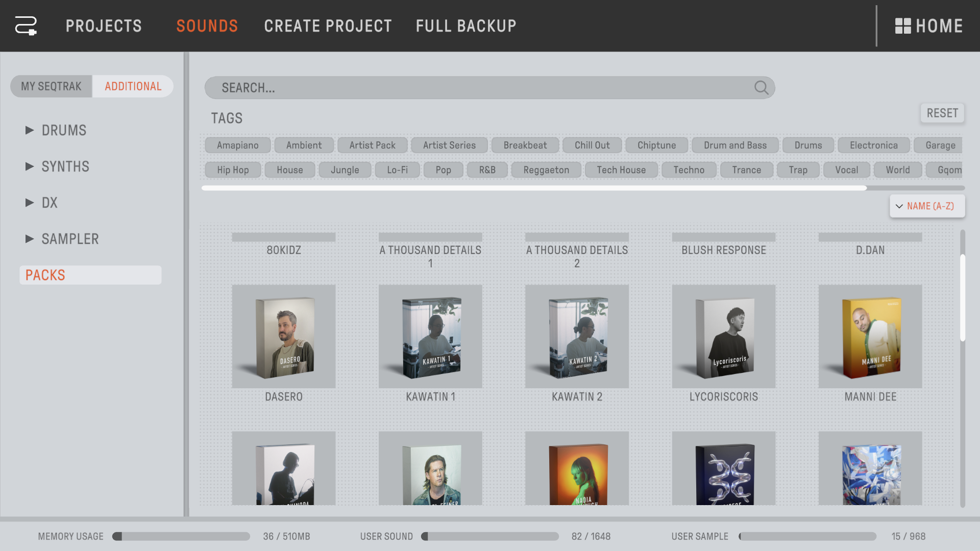980x551 pixels.
Task: Click the Home grid icon
Action: point(902,26)
